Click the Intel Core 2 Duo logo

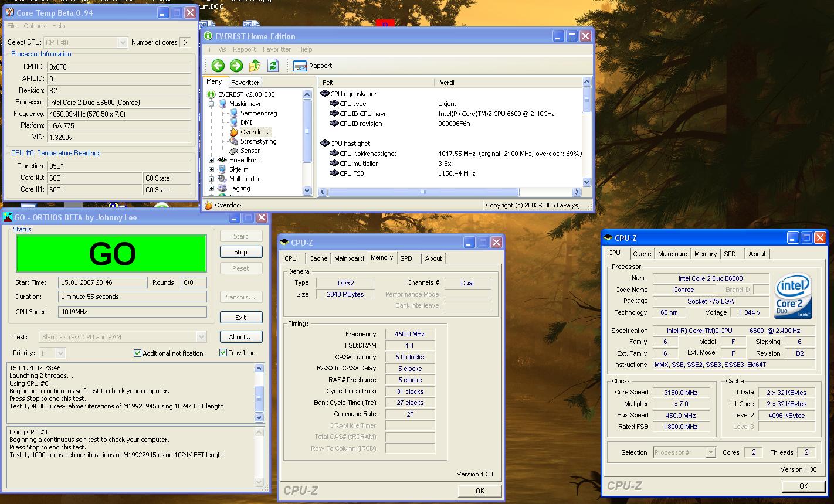pyautogui.click(x=793, y=296)
